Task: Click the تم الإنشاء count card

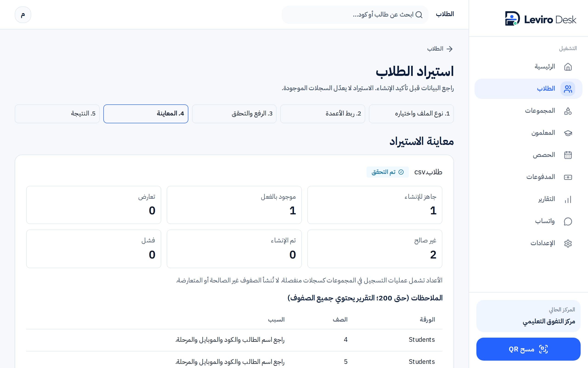Action: 234,249
